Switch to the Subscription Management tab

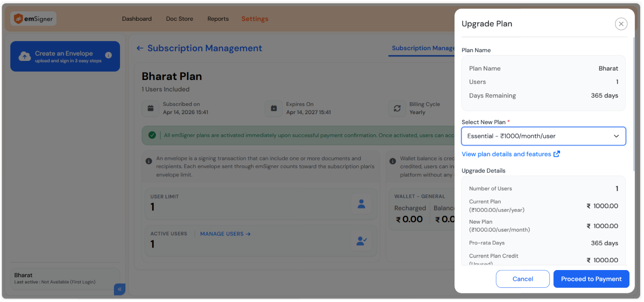point(423,48)
